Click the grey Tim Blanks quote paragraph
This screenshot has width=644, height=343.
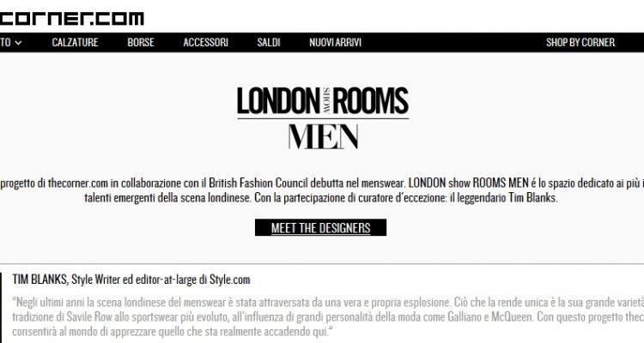pyautogui.click(x=328, y=316)
